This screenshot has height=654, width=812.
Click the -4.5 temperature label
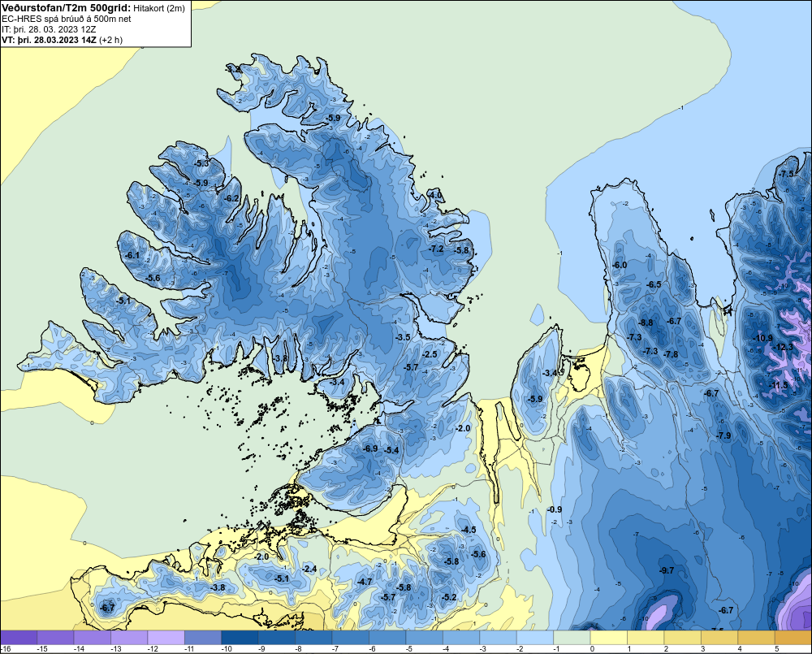point(469,530)
